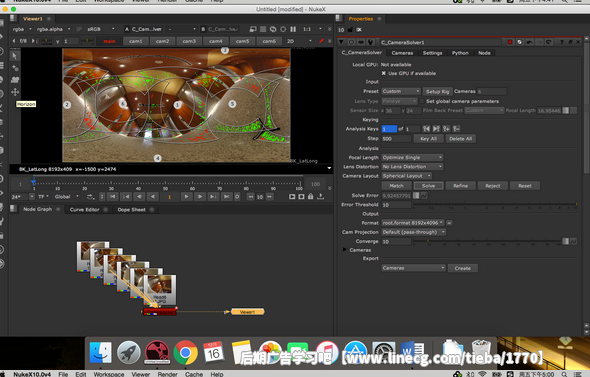Open the Format root.format dropdown
This screenshot has width=590, height=377.
point(413,223)
